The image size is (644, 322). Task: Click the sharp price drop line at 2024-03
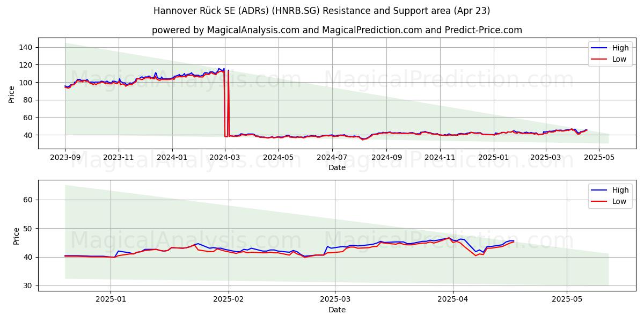[x=224, y=102]
